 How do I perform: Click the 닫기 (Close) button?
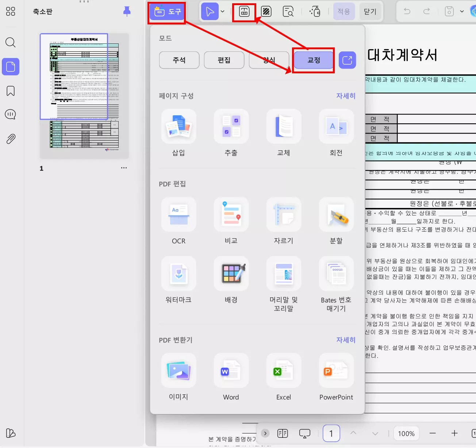click(x=370, y=11)
